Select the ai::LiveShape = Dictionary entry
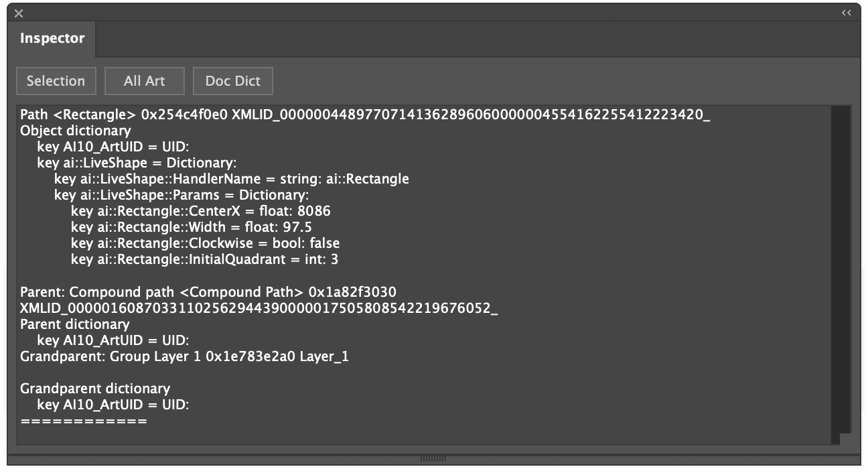868x475 pixels. [137, 163]
